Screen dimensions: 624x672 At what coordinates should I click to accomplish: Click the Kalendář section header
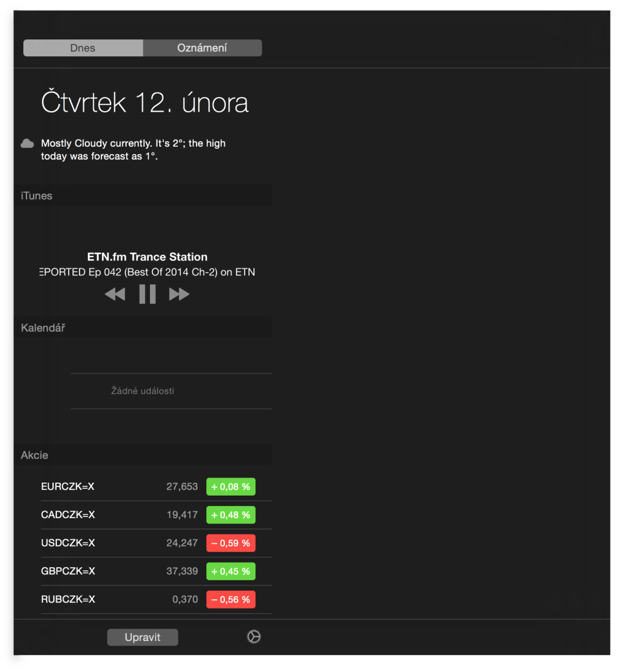pyautogui.click(x=43, y=328)
